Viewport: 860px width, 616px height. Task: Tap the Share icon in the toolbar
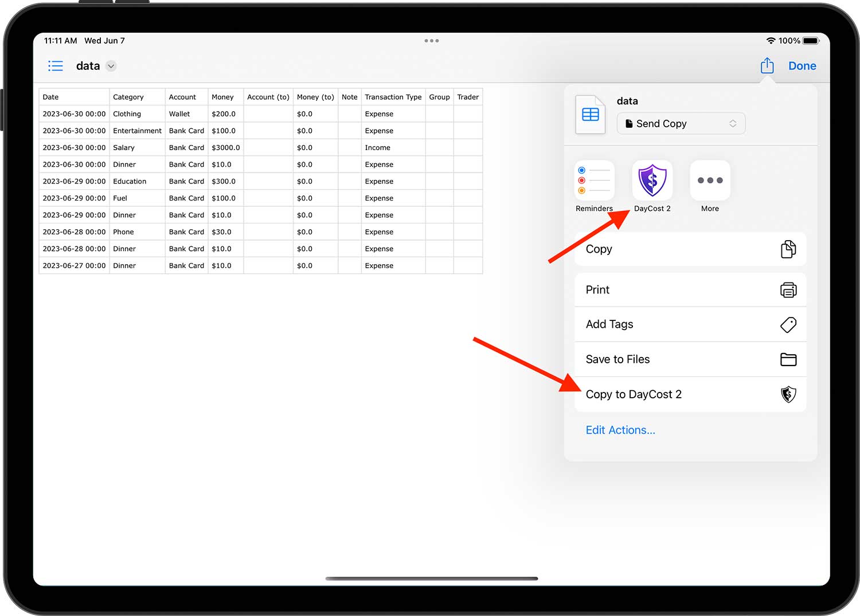767,65
